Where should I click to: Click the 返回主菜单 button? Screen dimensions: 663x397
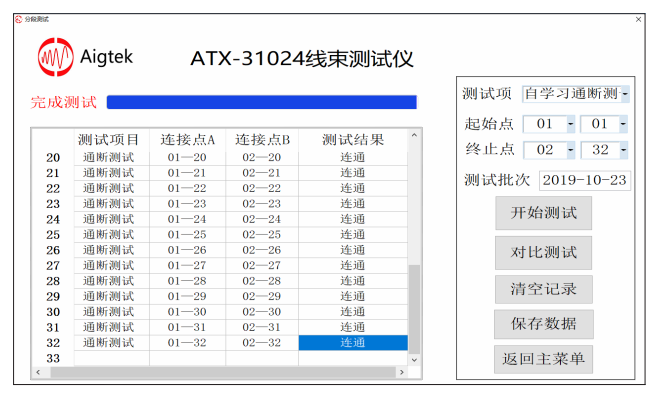[x=544, y=359]
